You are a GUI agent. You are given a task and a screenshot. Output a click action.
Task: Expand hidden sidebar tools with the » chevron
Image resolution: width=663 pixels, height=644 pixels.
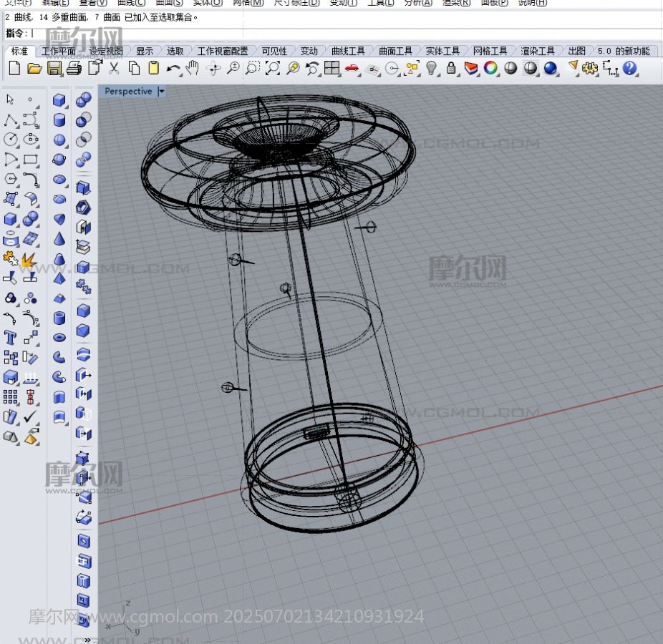pyautogui.click(x=87, y=640)
